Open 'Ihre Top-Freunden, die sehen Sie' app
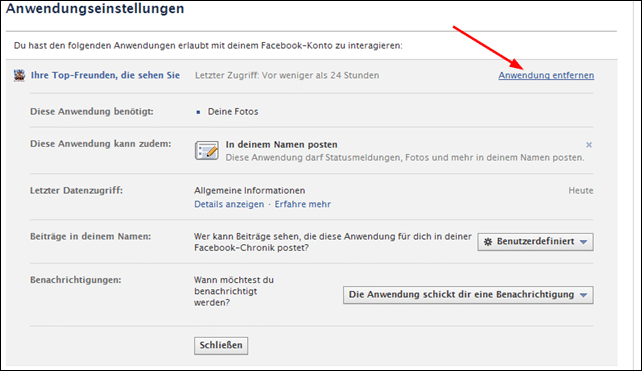 coord(105,75)
